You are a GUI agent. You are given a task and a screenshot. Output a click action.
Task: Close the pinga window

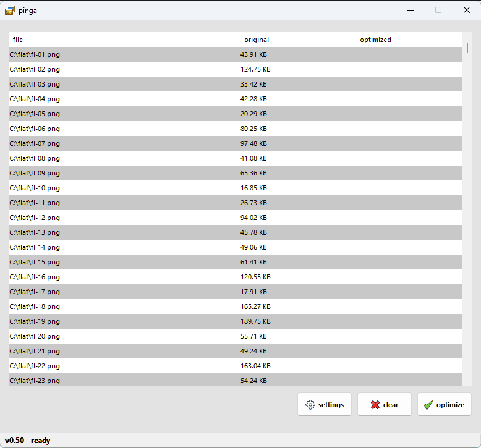click(x=467, y=10)
